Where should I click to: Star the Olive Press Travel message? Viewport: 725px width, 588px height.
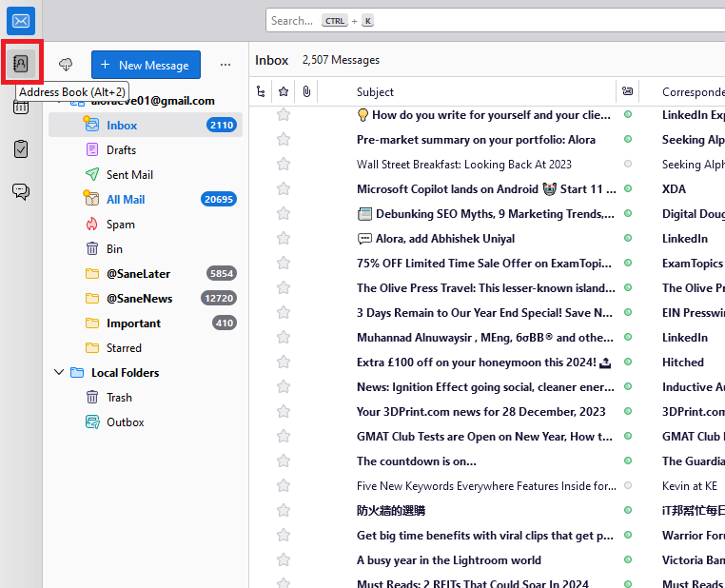[284, 287]
